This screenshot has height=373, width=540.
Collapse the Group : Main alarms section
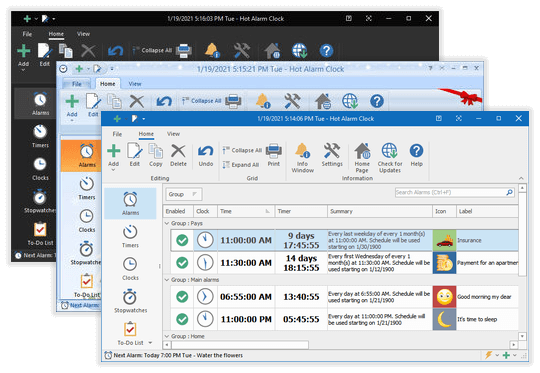tap(167, 280)
